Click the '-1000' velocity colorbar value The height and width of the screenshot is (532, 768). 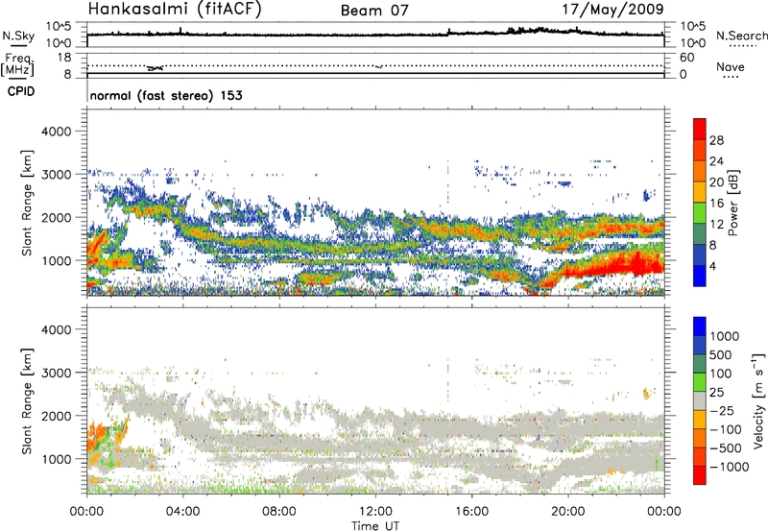pos(729,467)
